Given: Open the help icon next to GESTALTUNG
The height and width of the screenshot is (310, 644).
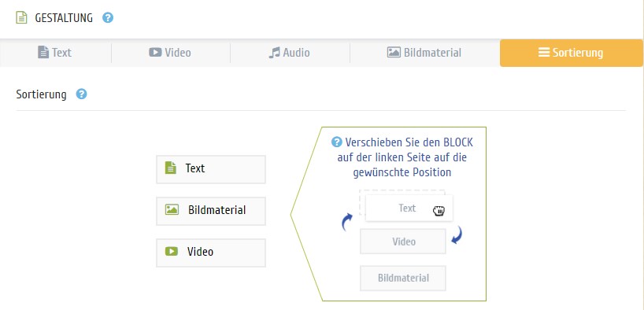Looking at the screenshot, I should [x=108, y=18].
